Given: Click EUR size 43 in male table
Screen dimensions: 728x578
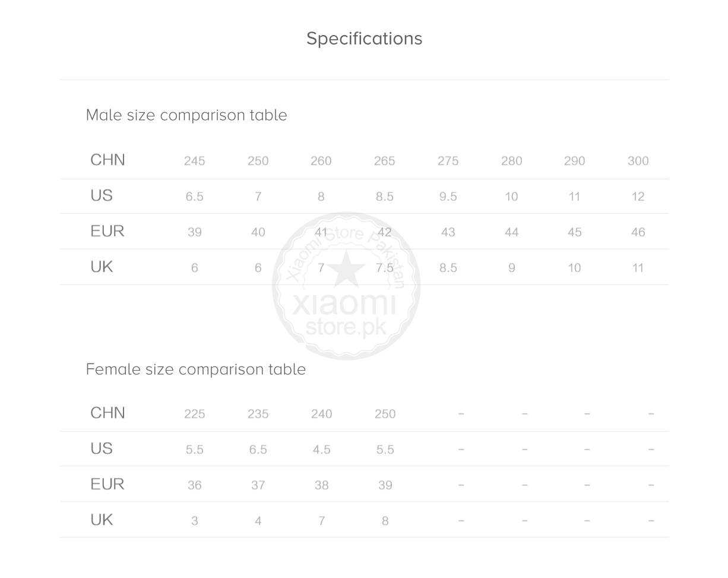Looking at the screenshot, I should (x=448, y=232).
